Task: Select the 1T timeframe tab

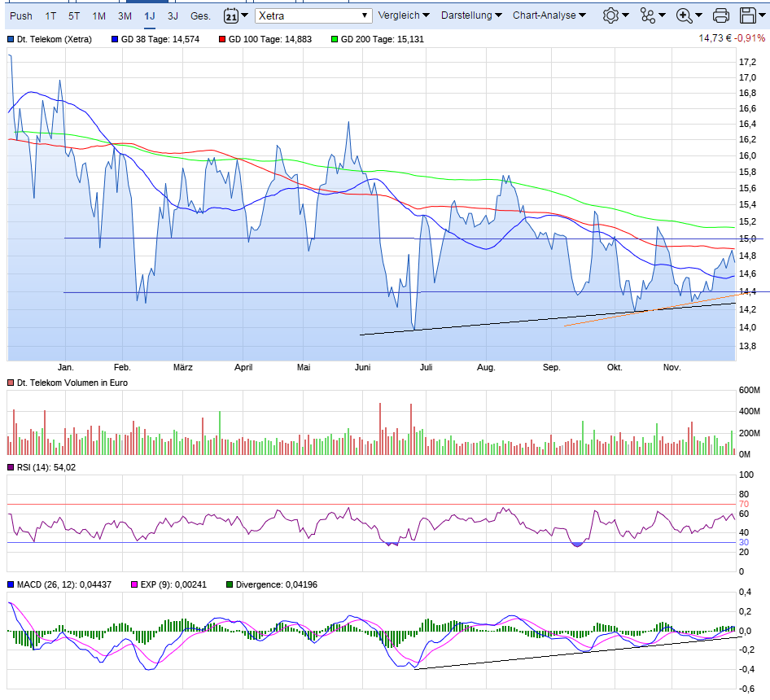Action: point(50,16)
